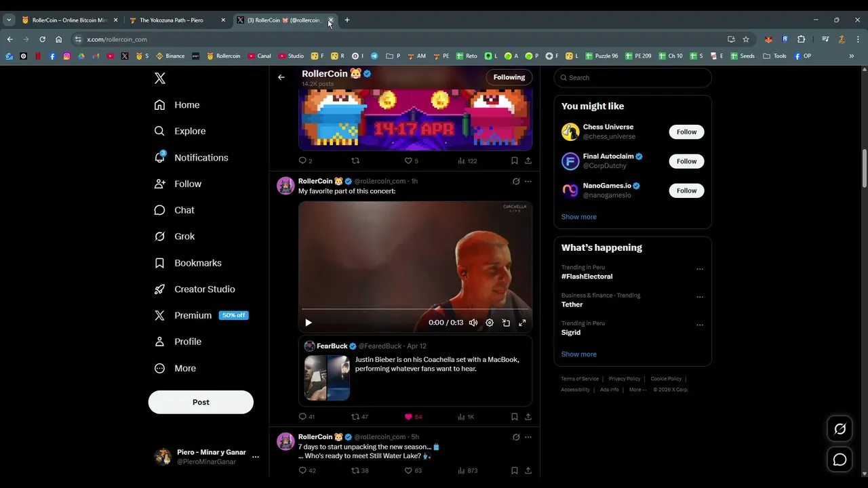The height and width of the screenshot is (488, 868).
Task: Reload the page
Action: point(42,39)
